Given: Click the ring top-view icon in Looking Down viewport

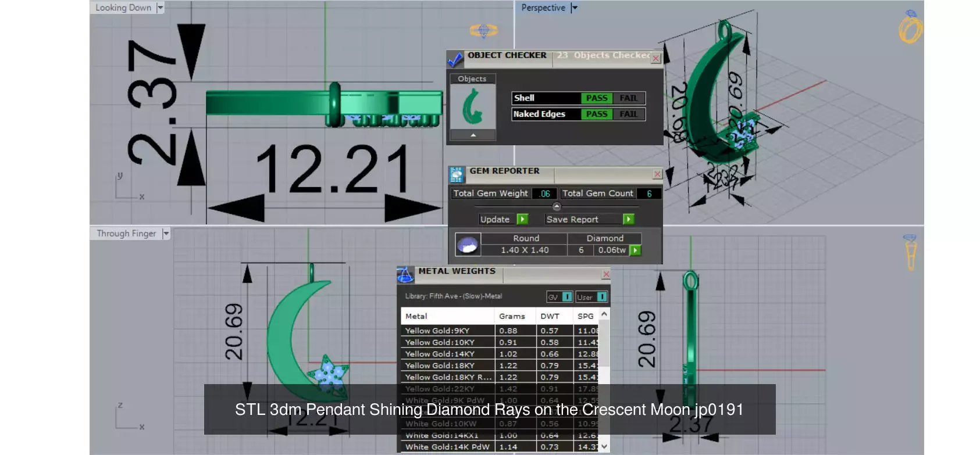Looking at the screenshot, I should click(x=483, y=30).
